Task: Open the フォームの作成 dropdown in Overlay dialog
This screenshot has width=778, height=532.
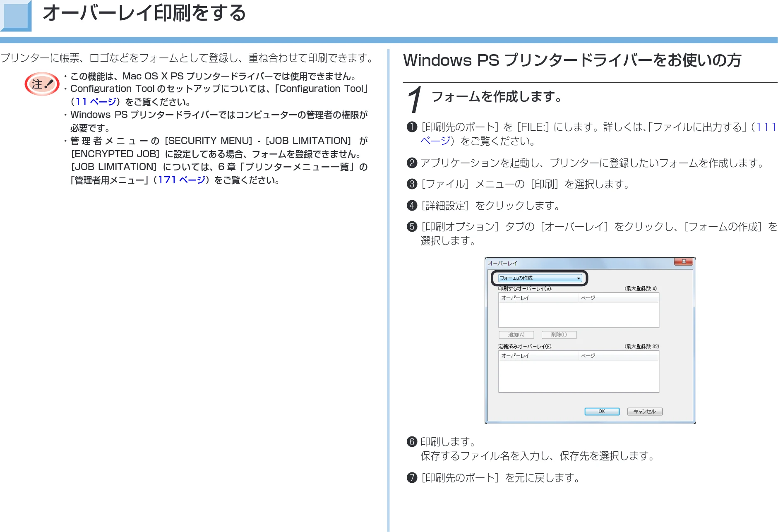Action: pyautogui.click(x=540, y=278)
